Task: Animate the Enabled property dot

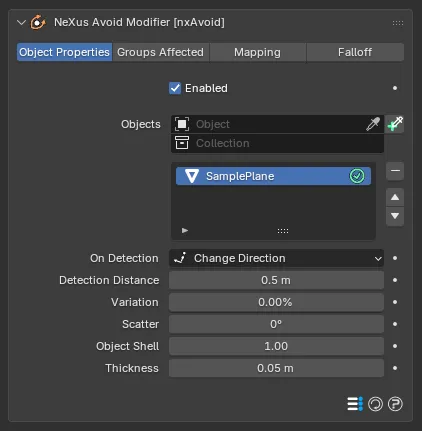Action: click(x=395, y=88)
